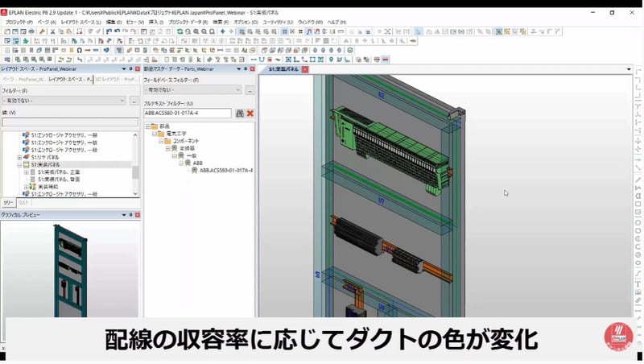Click the omega symbol icon in third toolbar
The width and height of the screenshot is (644, 364).
pyautogui.click(x=79, y=50)
